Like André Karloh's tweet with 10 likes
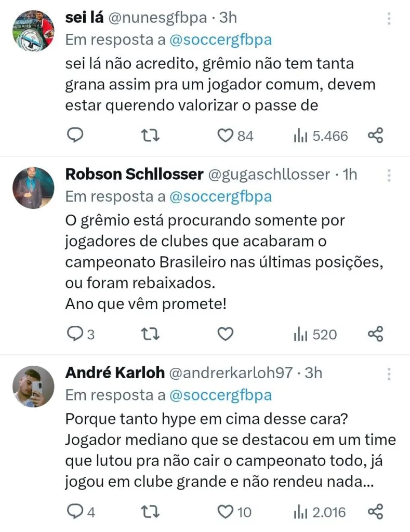 click(x=225, y=512)
